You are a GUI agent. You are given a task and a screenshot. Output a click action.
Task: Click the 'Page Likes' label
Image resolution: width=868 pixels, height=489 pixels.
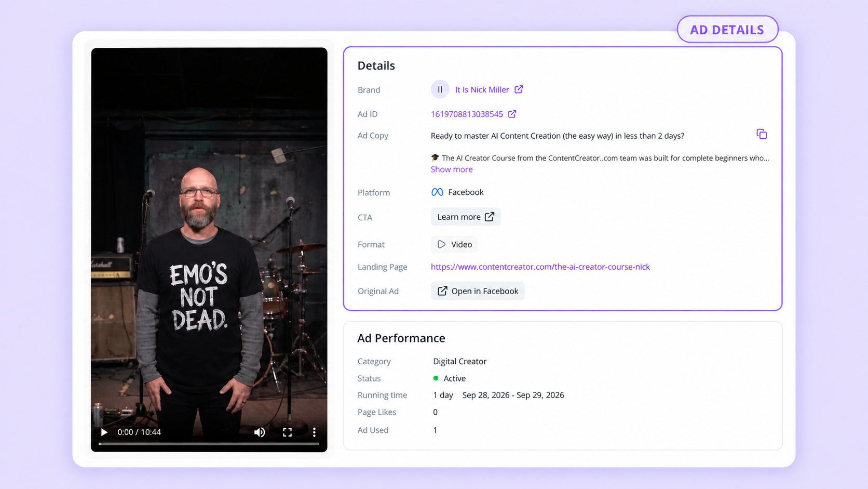(x=377, y=412)
